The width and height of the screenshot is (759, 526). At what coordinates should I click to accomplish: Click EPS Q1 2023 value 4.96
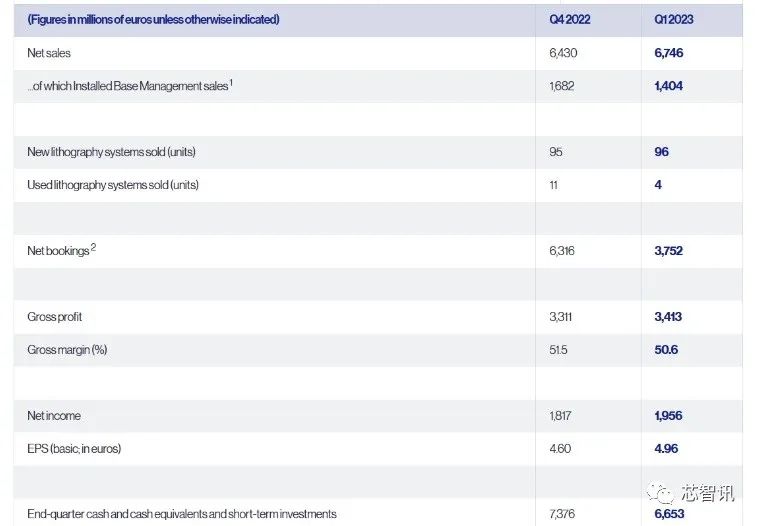tap(666, 449)
